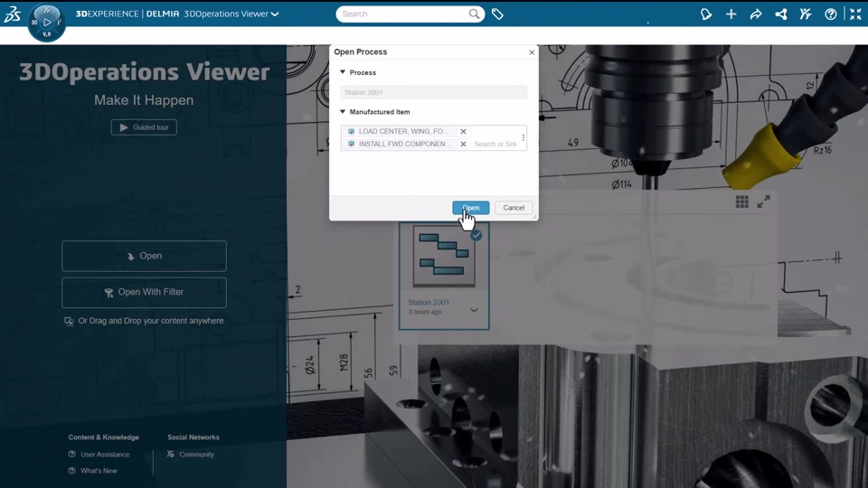Click the Manufactured Item search field
This screenshot has height=488, width=868.
495,144
